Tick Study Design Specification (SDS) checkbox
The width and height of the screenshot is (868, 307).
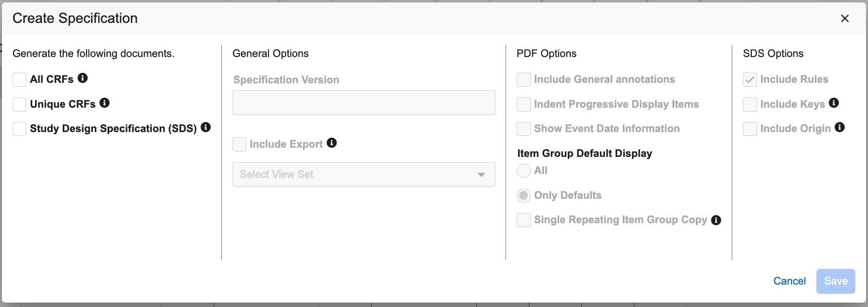tap(19, 129)
